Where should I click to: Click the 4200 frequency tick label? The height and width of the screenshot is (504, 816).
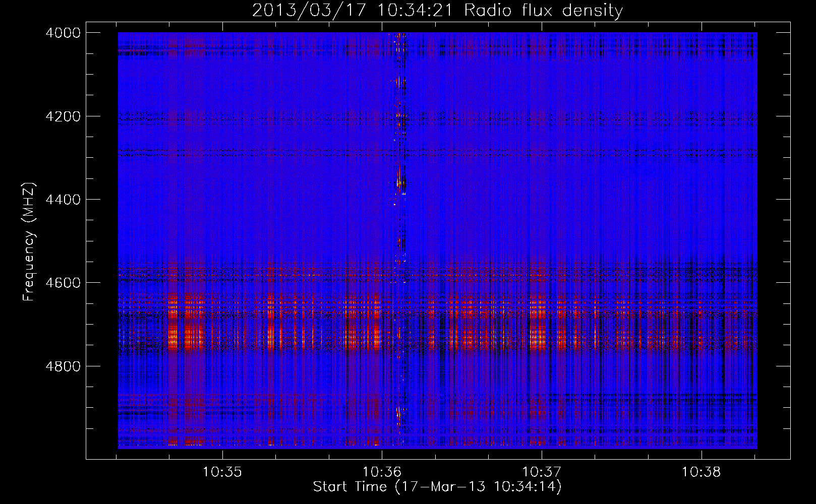tap(63, 116)
